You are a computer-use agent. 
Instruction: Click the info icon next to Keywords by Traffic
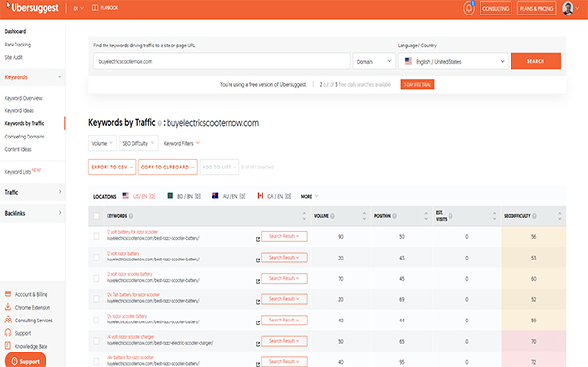tap(160, 123)
